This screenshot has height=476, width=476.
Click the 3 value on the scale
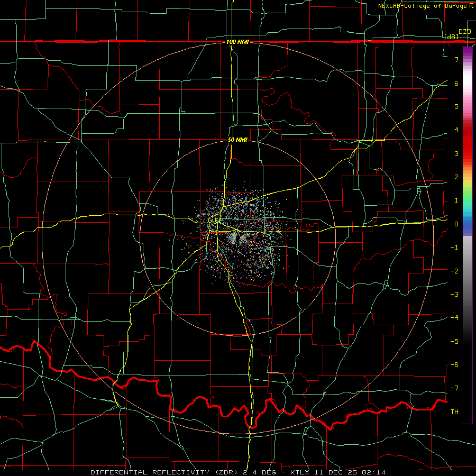[x=456, y=153]
